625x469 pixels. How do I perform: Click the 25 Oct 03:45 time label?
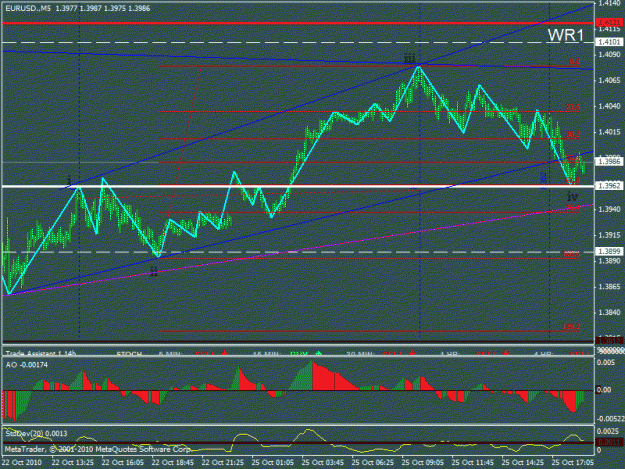pos(322,462)
